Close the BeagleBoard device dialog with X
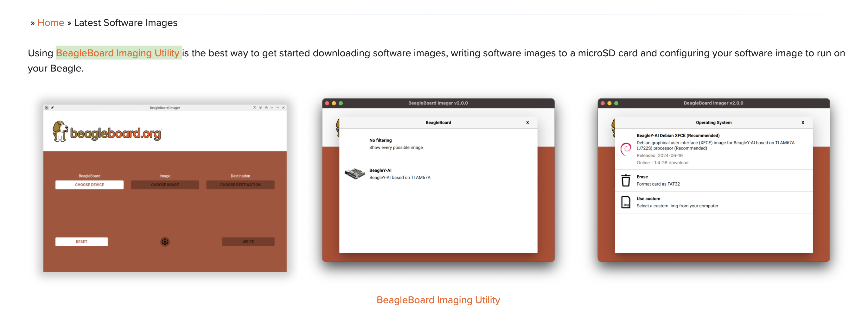 coord(527,123)
